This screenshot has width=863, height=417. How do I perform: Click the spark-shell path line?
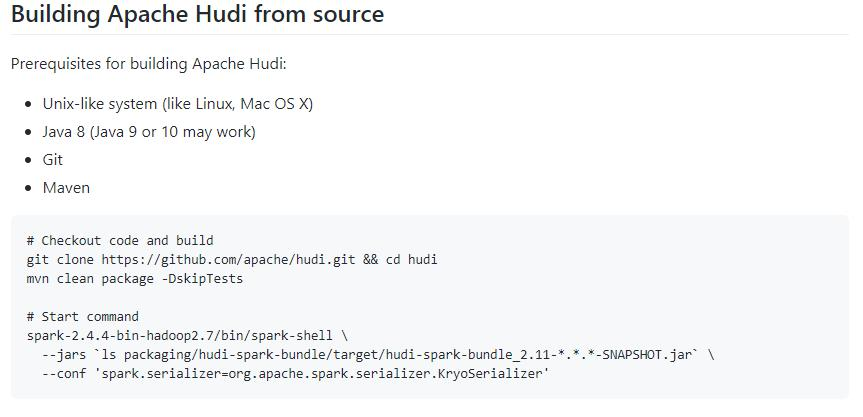(183, 336)
